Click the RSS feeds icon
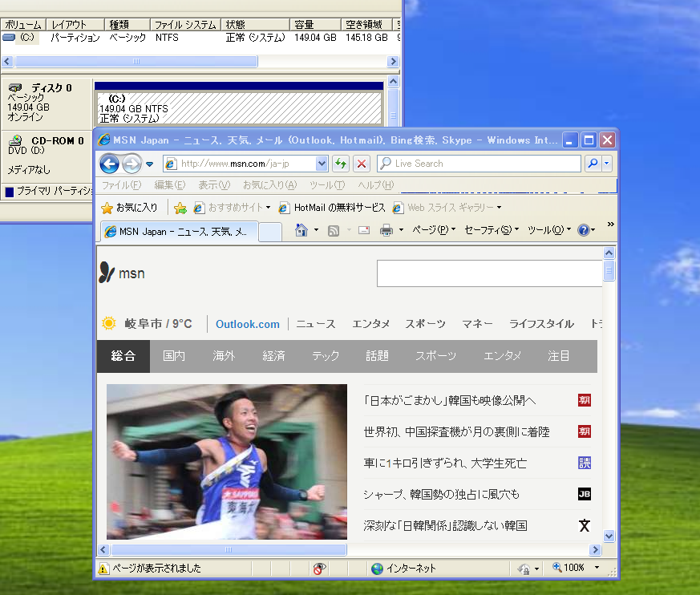This screenshot has height=595, width=700. click(334, 230)
